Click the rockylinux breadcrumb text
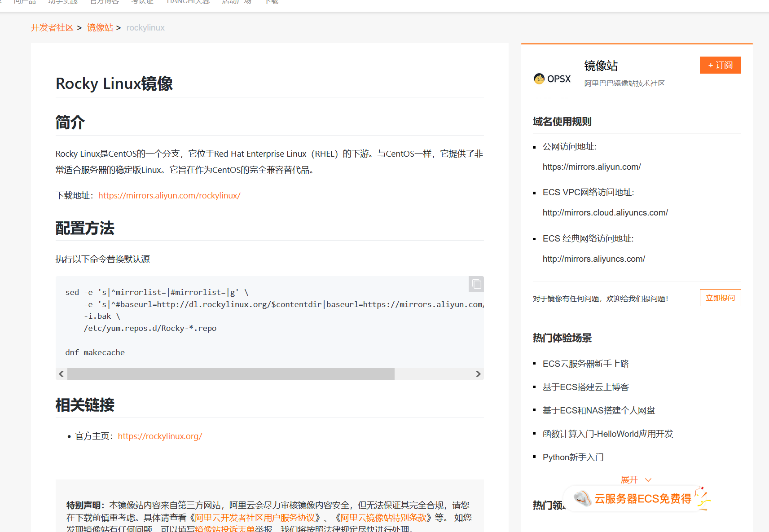 click(145, 28)
